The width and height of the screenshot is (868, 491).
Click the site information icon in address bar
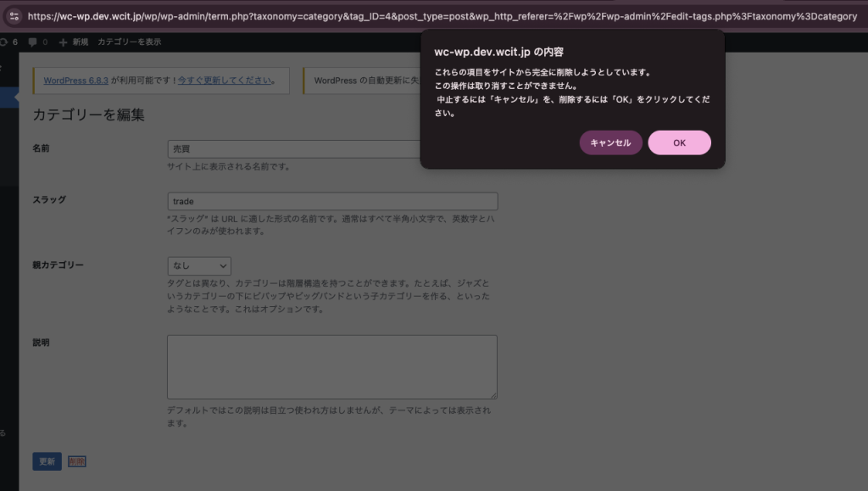(14, 15)
